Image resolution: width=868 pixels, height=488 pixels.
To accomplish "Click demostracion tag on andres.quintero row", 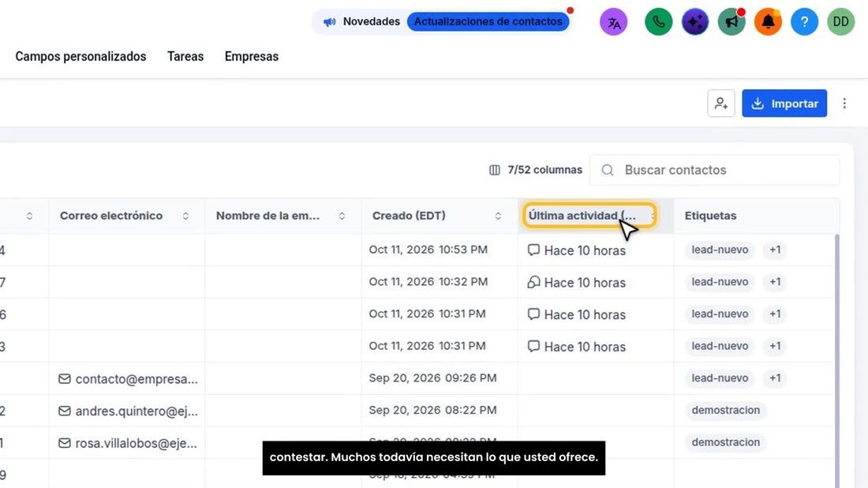I will click(x=725, y=411).
